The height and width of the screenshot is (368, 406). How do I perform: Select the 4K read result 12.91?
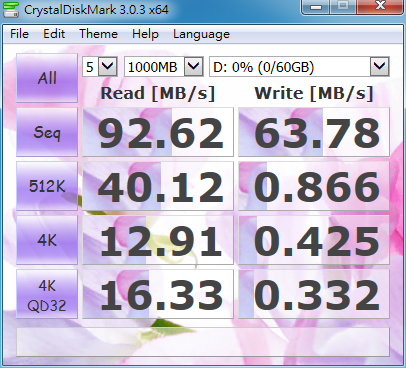click(x=158, y=240)
